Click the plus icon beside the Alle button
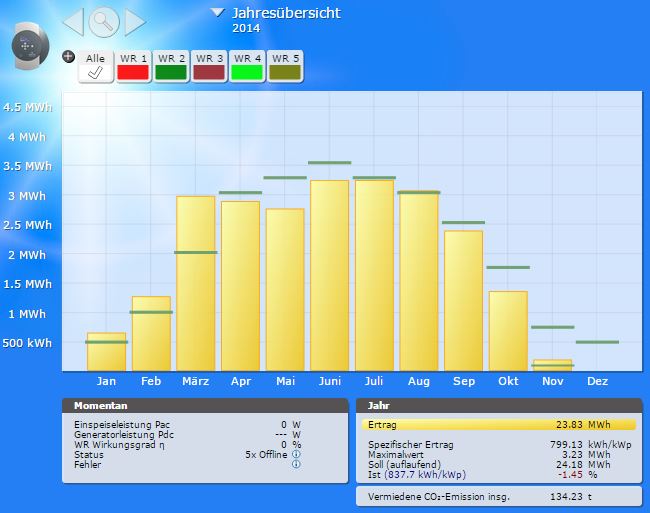 click(x=68, y=56)
